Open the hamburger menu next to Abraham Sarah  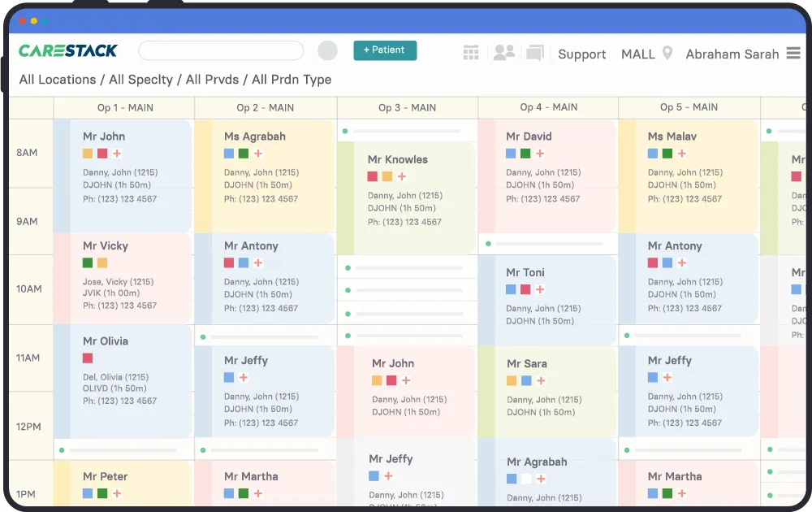click(x=793, y=54)
